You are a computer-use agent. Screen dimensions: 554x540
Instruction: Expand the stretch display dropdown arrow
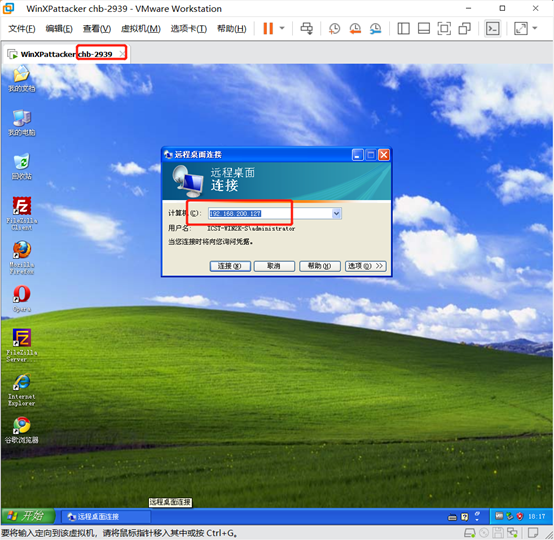[535, 28]
